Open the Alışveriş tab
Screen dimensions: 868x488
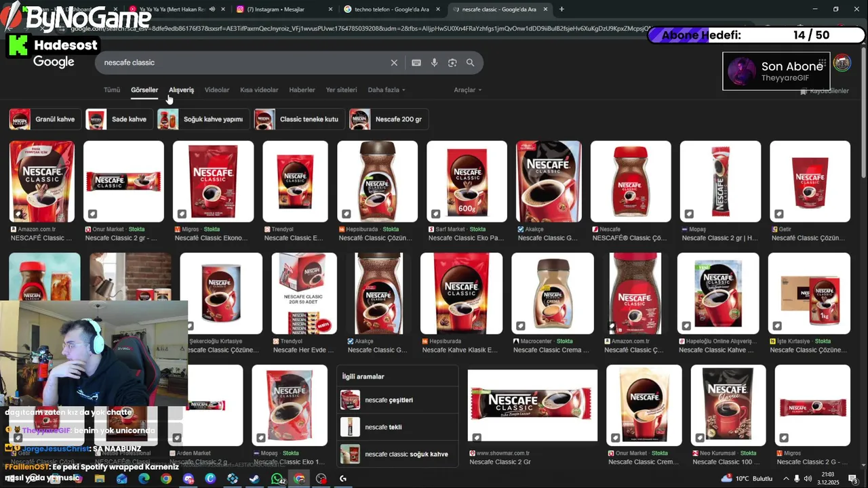(181, 89)
